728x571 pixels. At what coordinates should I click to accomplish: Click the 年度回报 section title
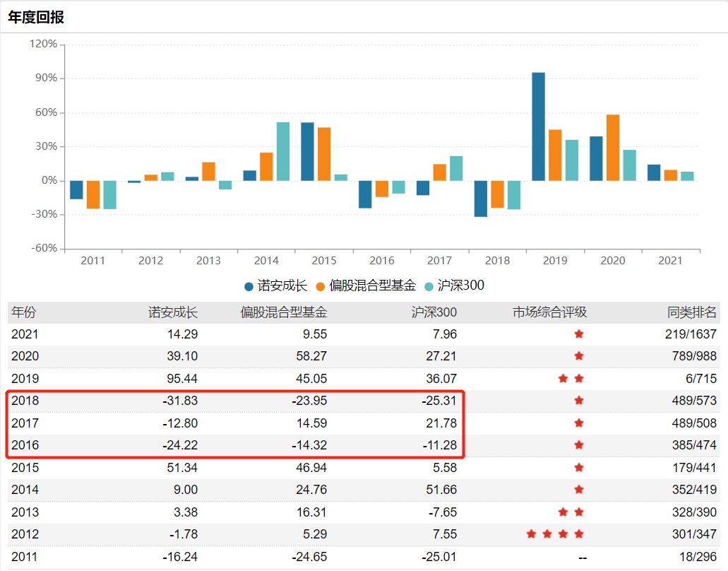[36, 17]
